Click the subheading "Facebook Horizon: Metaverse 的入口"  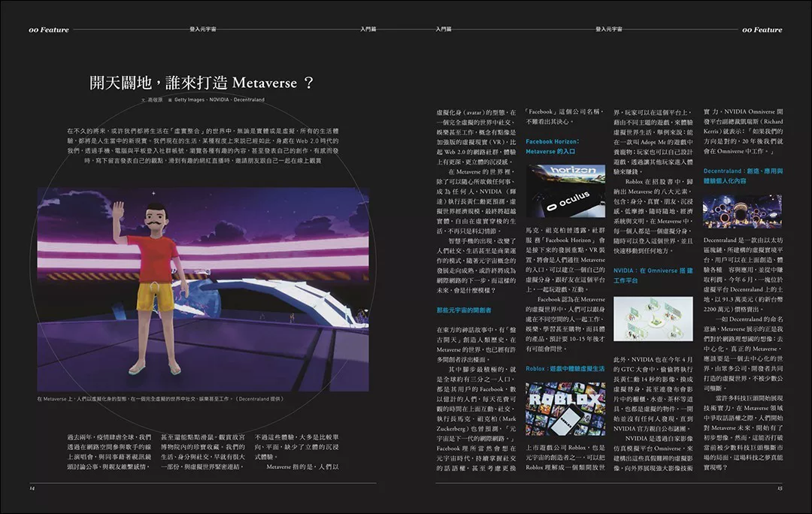click(x=552, y=147)
